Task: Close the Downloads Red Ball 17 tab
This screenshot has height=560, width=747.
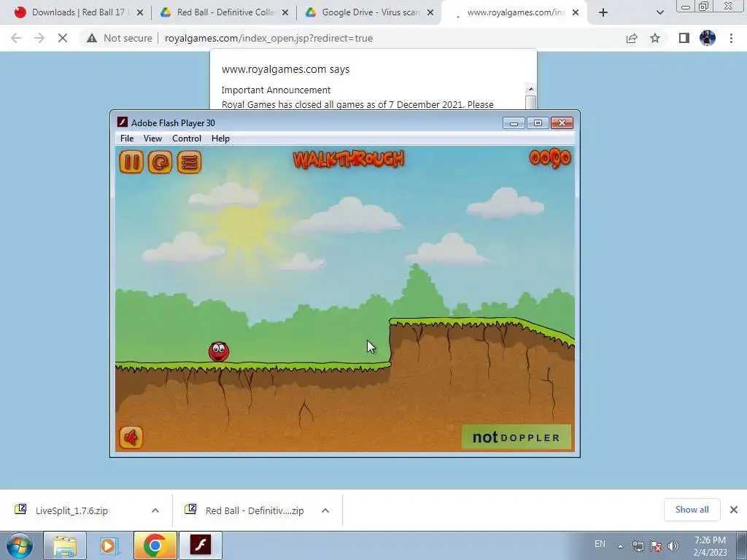Action: click(140, 13)
